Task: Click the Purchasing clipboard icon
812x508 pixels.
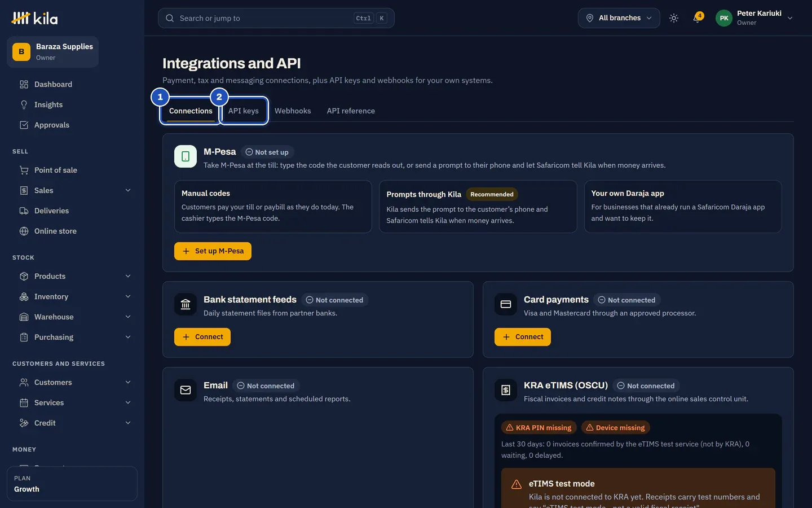Action: [x=24, y=337]
